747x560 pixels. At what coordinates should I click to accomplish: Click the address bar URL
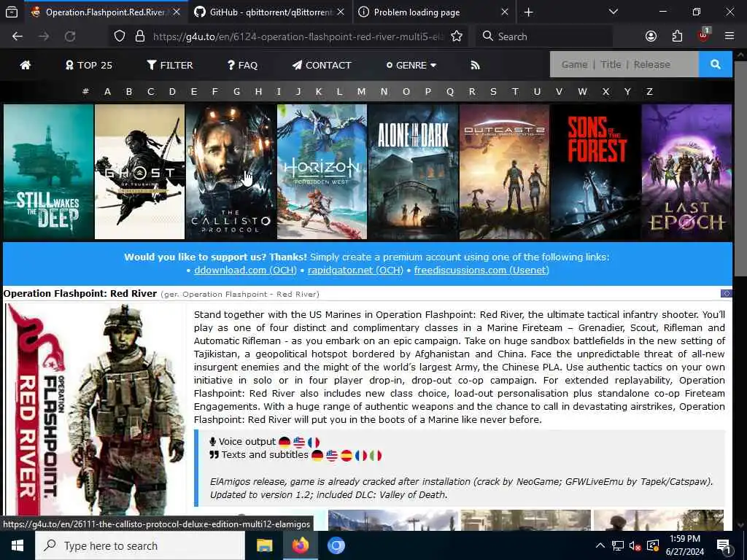[x=298, y=36]
